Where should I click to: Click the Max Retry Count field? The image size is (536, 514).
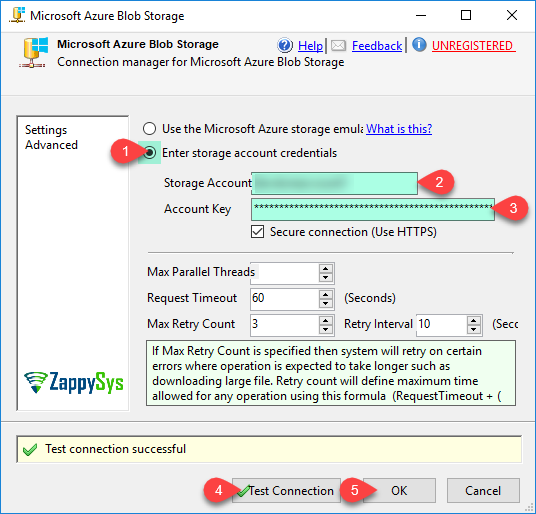click(x=285, y=324)
